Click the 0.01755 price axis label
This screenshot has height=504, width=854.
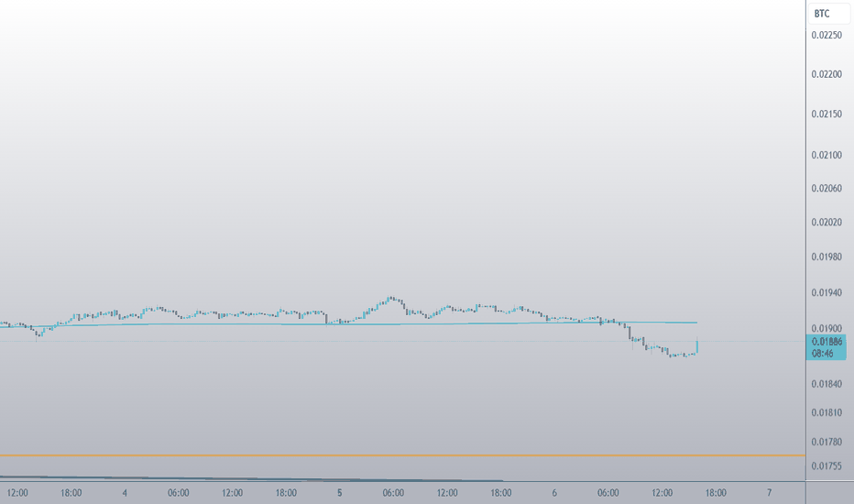point(827,466)
